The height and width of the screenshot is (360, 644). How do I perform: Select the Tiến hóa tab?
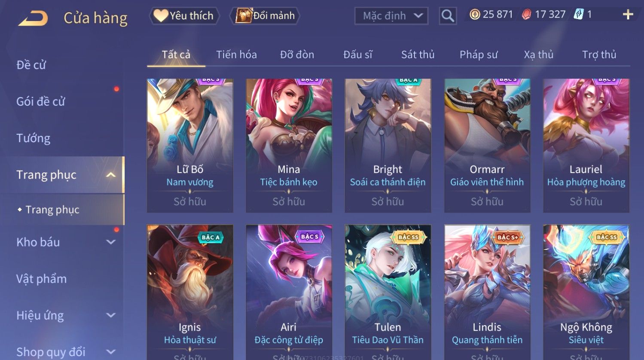236,55
